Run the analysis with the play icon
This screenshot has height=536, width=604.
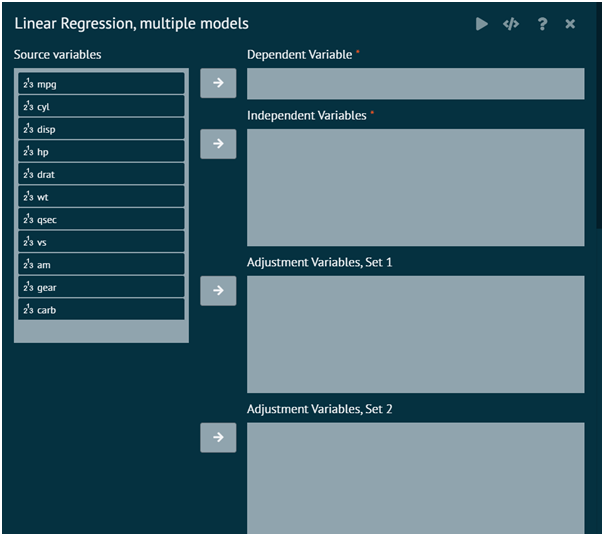tap(482, 24)
